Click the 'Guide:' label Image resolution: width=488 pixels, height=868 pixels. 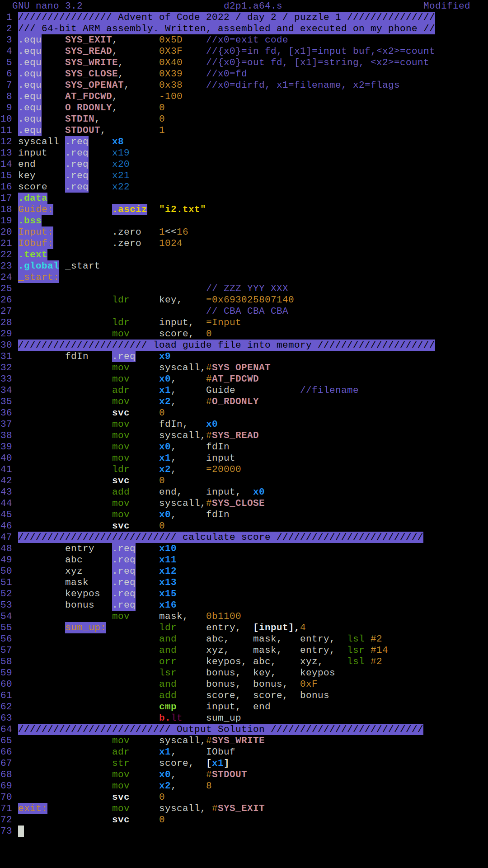tap(36, 209)
